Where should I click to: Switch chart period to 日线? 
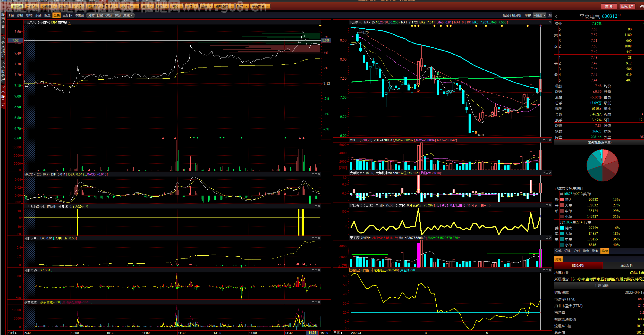(100, 15)
